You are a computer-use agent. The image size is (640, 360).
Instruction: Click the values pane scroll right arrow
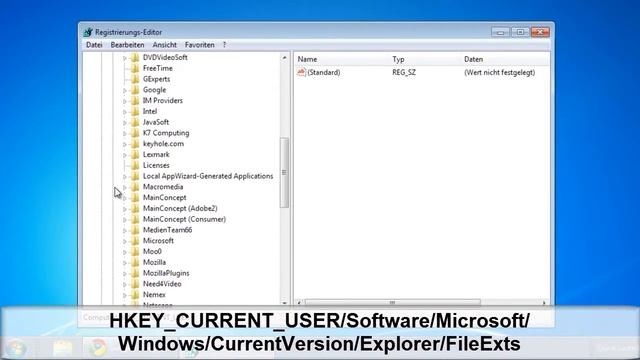(544, 302)
